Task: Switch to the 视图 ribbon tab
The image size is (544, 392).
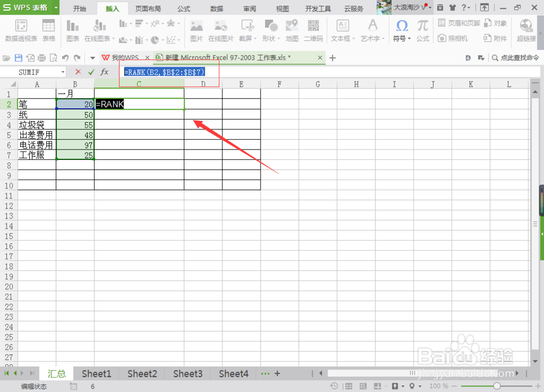Action: 282,9
